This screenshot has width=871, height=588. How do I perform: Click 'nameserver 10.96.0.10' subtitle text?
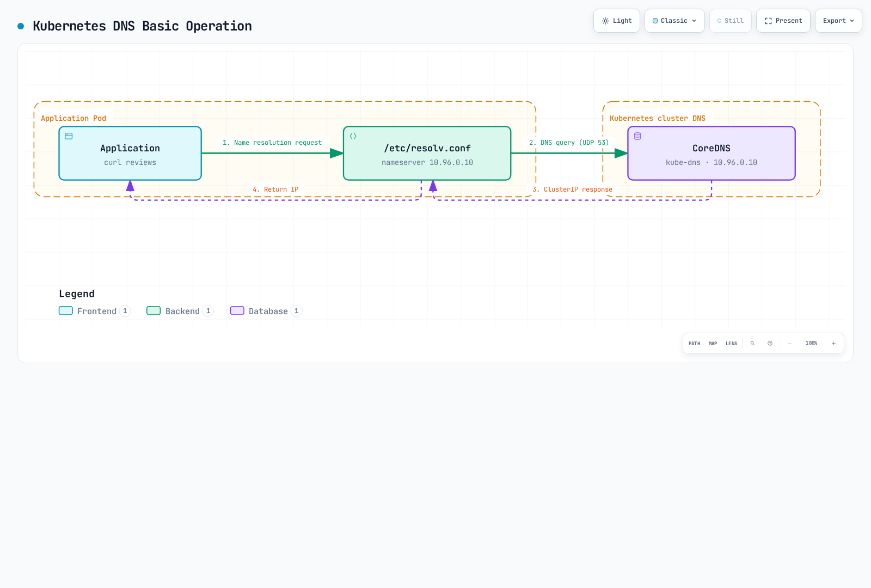(x=427, y=162)
